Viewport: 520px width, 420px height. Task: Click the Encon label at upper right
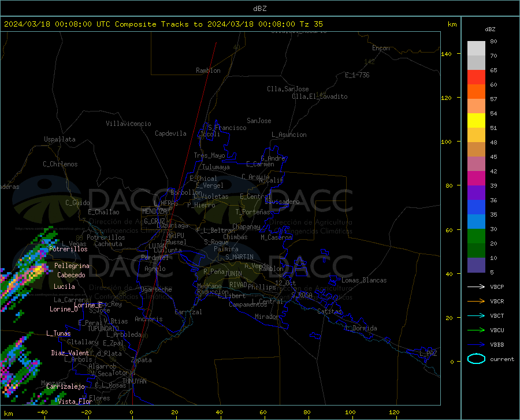(x=381, y=48)
